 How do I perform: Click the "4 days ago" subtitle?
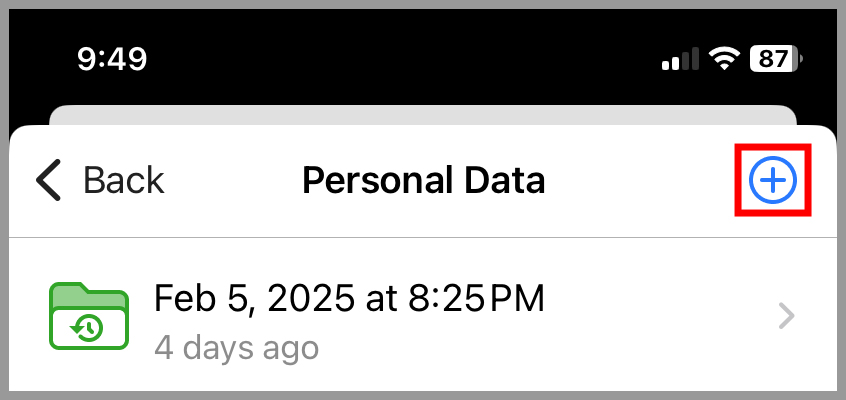click(x=236, y=348)
